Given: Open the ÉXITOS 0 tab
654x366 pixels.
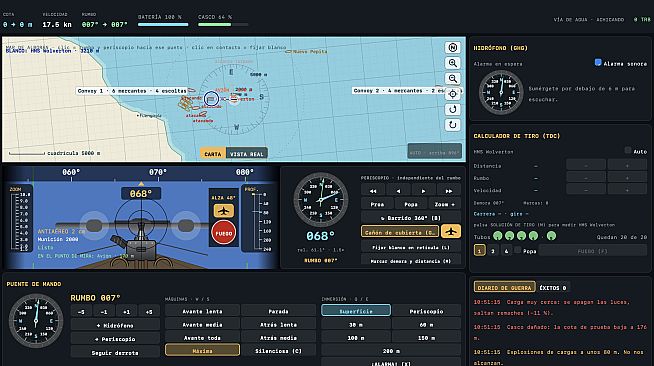Looking at the screenshot, I should [x=553, y=287].
